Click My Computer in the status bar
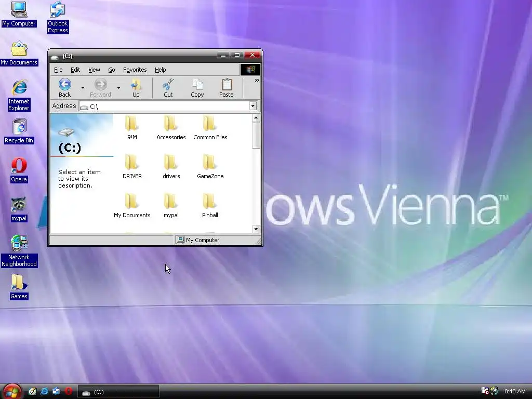Image resolution: width=532 pixels, height=399 pixels. click(199, 240)
